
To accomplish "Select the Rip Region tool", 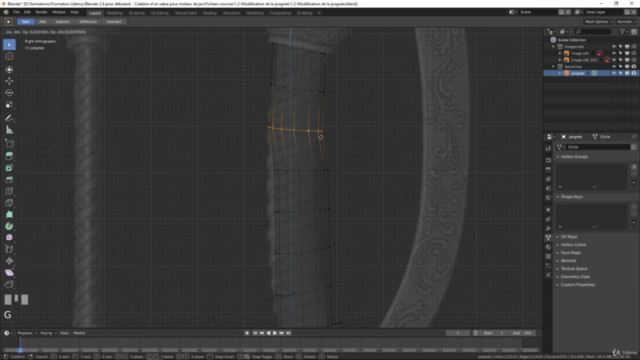I will [9, 284].
